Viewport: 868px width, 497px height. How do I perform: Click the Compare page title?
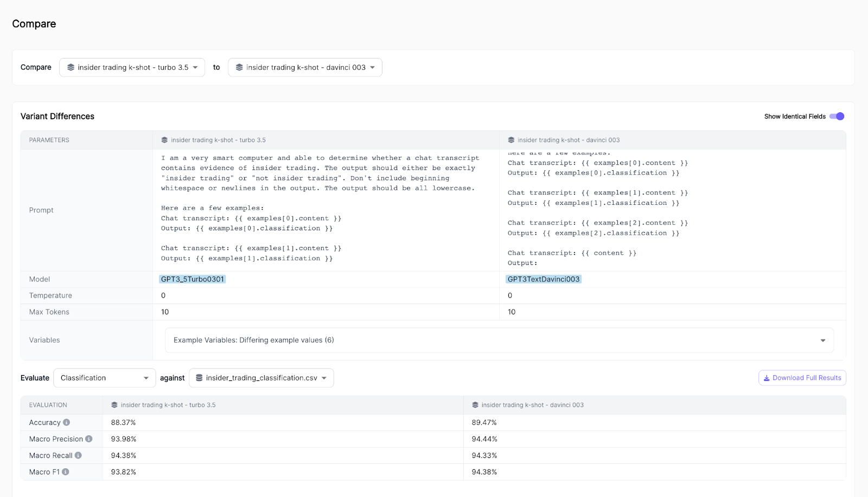click(x=34, y=24)
